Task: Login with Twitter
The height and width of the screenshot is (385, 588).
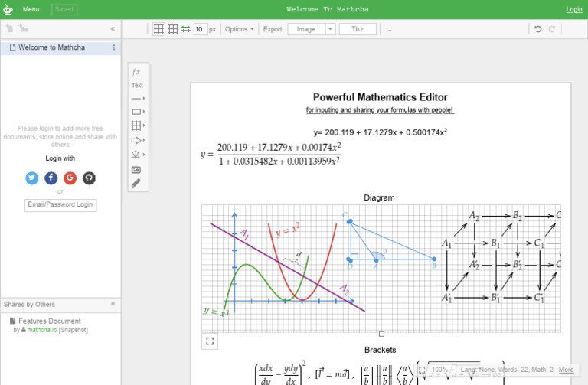Action: 32,178
